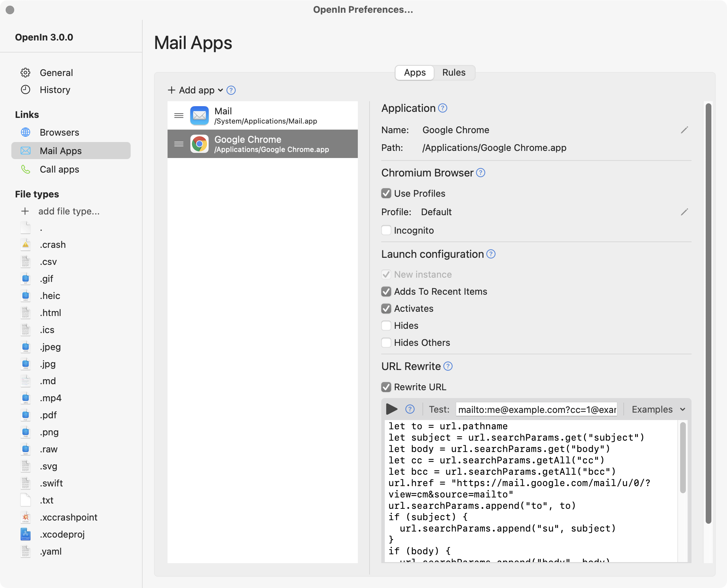
Task: Expand the Add app dropdown
Action: (195, 90)
